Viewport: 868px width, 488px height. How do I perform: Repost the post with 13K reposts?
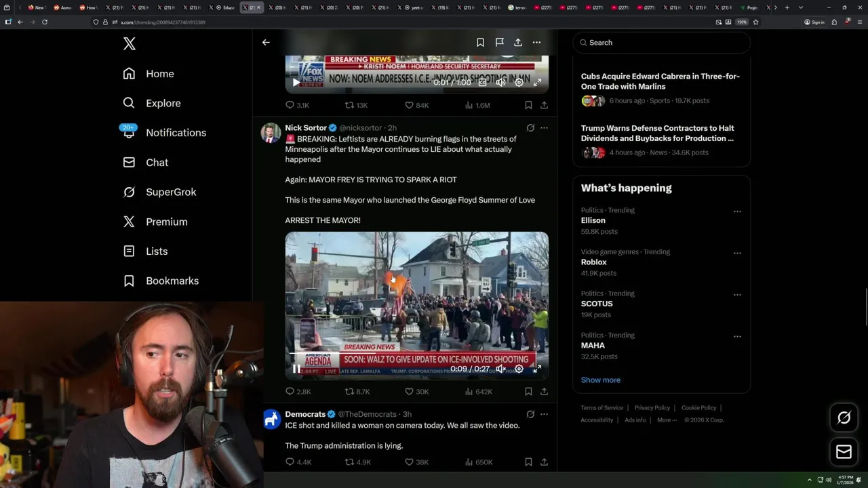[x=356, y=105]
